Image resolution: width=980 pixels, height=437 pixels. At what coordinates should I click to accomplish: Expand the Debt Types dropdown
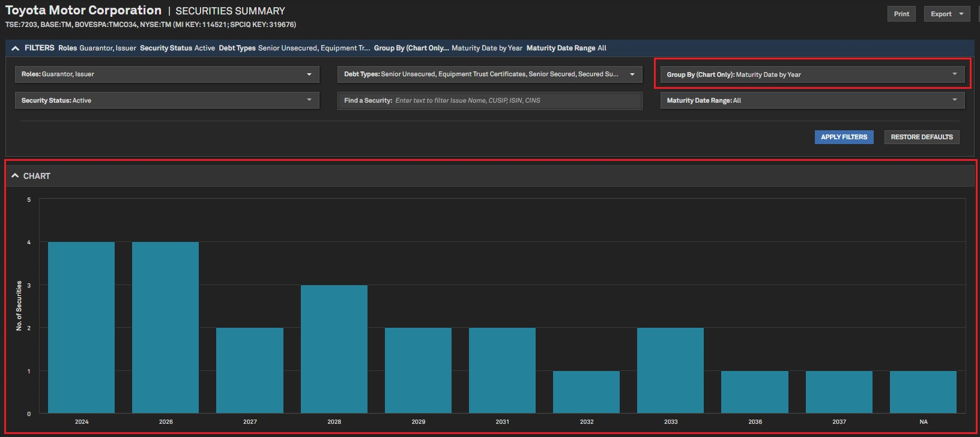click(x=489, y=74)
